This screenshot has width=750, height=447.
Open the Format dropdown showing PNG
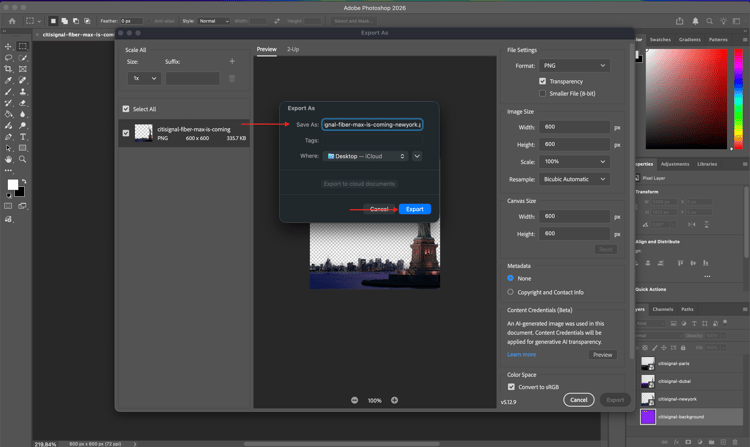tap(575, 66)
